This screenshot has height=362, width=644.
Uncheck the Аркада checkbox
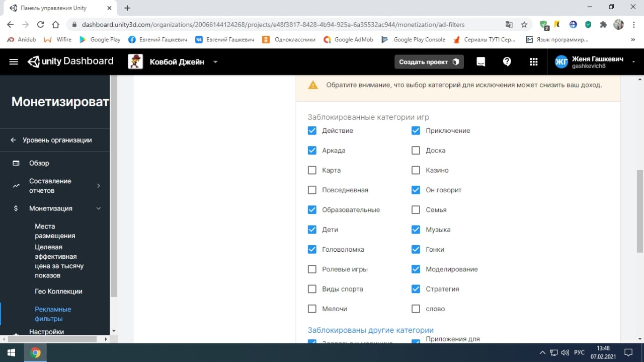[312, 150]
